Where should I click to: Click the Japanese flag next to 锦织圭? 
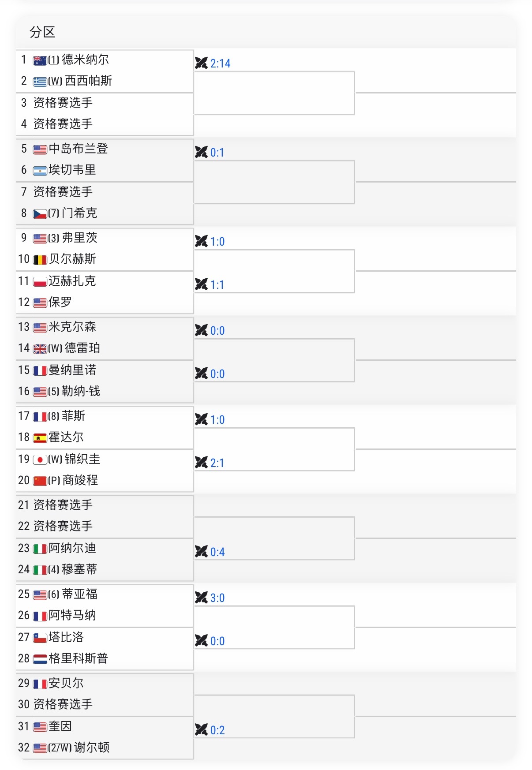coord(40,460)
